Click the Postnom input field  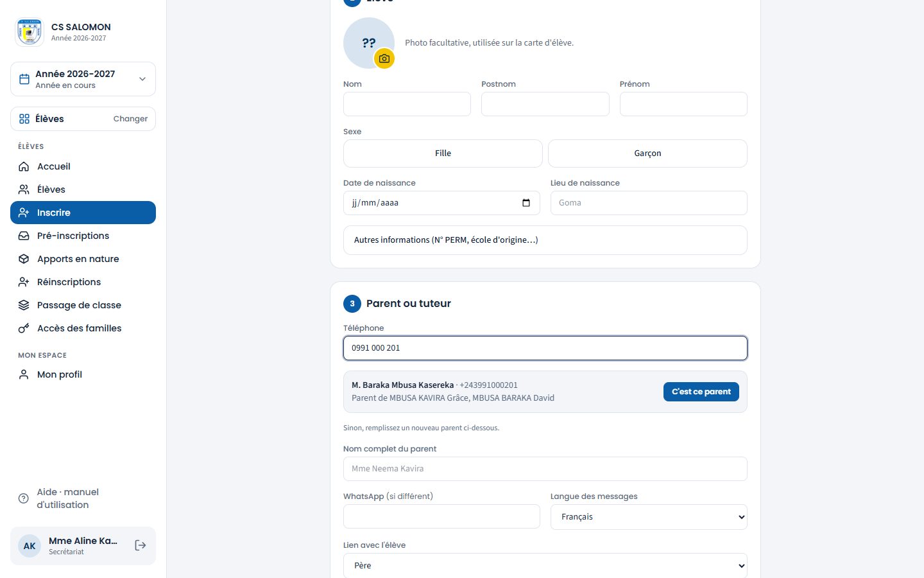click(545, 104)
